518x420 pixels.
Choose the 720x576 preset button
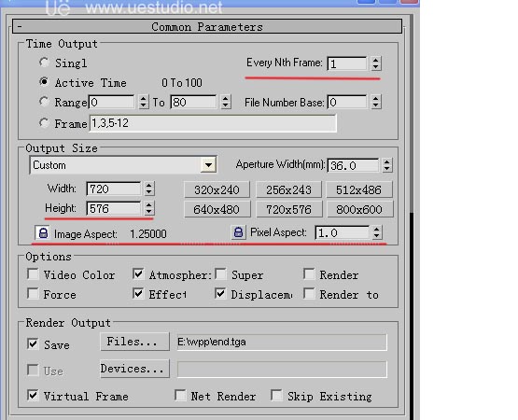click(x=288, y=209)
